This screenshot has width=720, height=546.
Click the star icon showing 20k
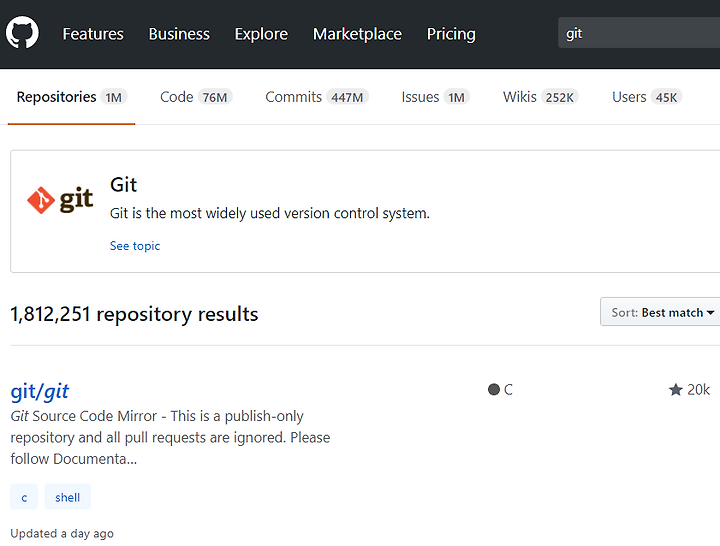(x=675, y=390)
